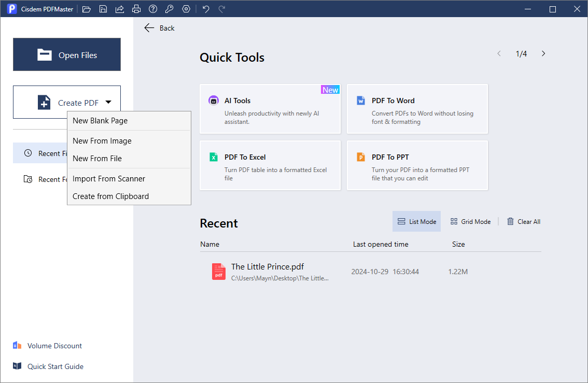Viewport: 588px width, 383px height.
Task: Open the Volume Discount link
Action: [47, 346]
